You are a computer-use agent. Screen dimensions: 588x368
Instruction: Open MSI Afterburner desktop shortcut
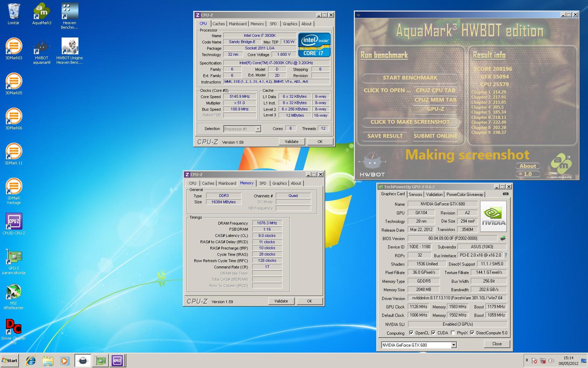click(13, 297)
